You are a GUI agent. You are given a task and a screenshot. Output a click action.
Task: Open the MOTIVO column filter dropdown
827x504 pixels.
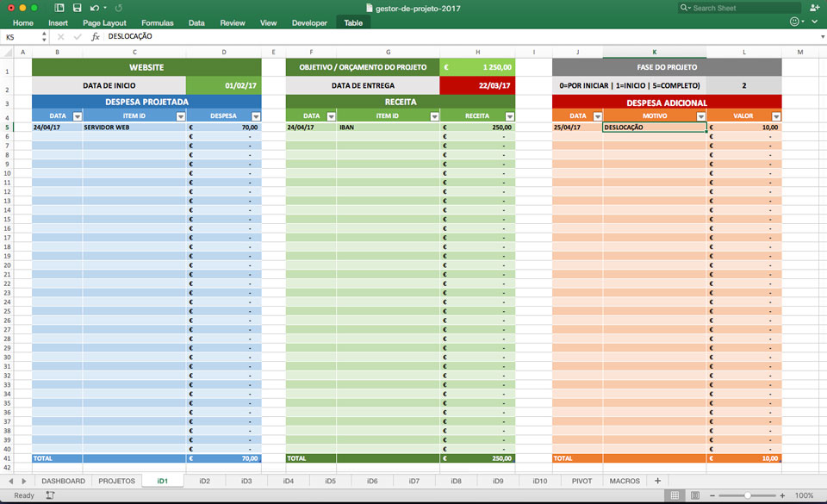pos(701,116)
